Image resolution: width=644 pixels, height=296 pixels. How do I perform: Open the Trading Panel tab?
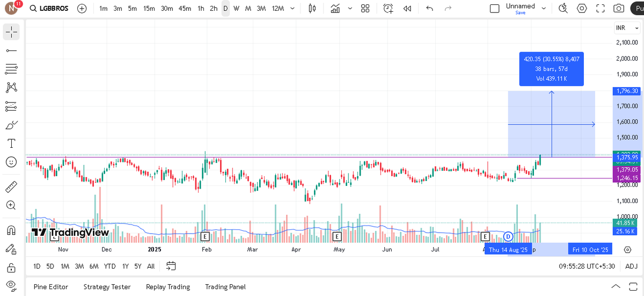[225, 287]
